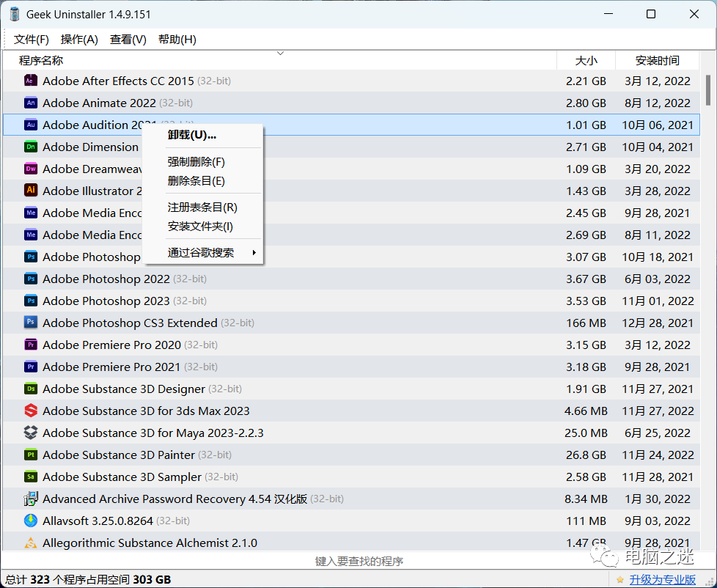Viewport: 717px width, 588px height.
Task: Choose 注册表条目(R) from the context menu
Action: (202, 207)
